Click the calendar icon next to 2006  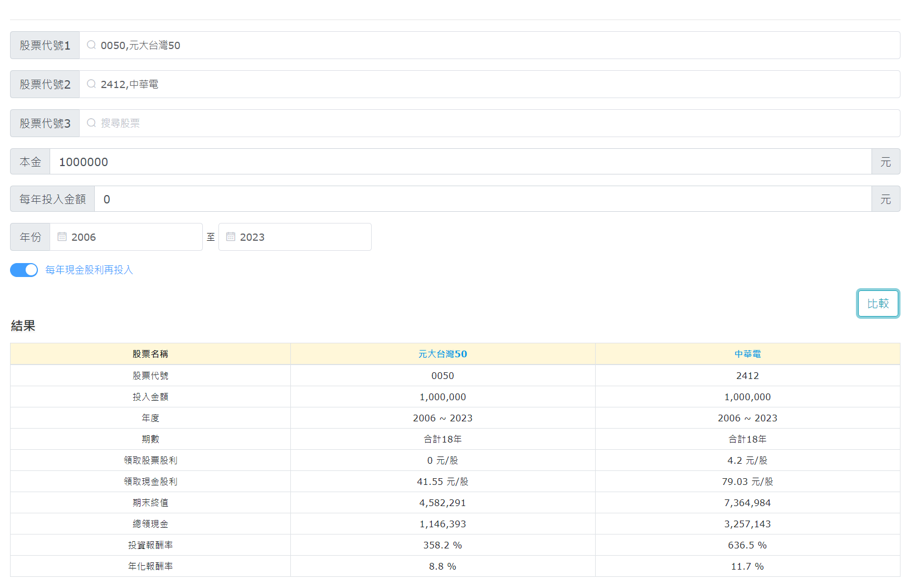(62, 237)
